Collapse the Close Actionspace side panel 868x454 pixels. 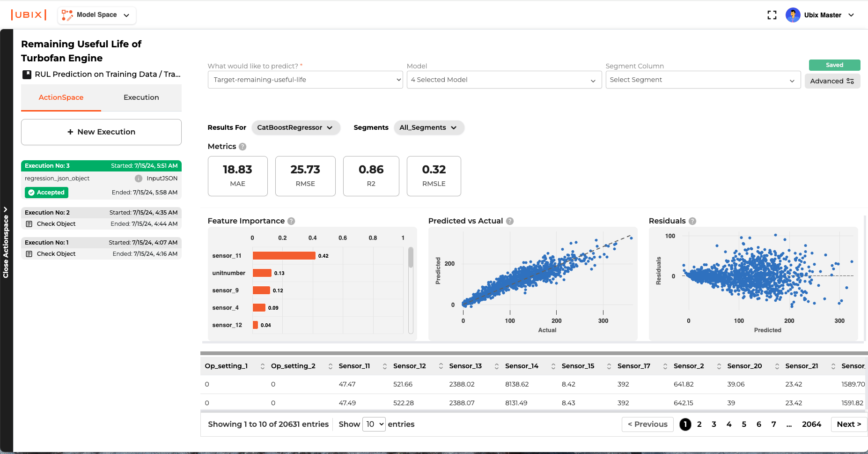point(6,242)
